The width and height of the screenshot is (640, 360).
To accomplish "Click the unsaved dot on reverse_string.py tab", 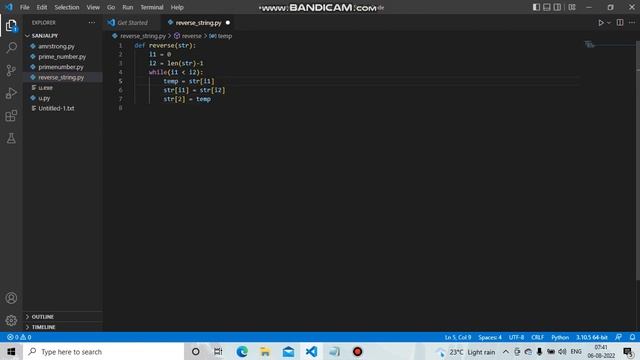I will 228,23.
